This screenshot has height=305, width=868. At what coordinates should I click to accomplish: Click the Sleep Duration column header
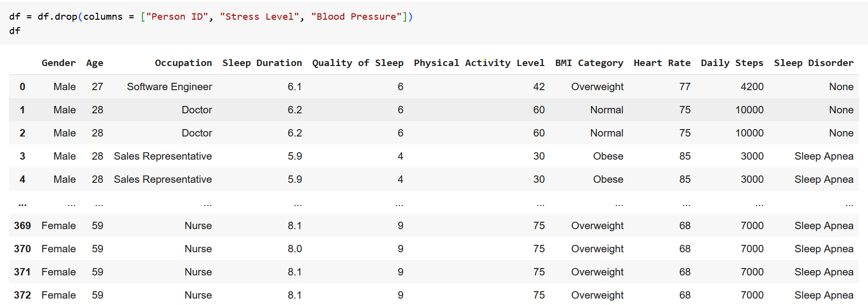tap(262, 63)
